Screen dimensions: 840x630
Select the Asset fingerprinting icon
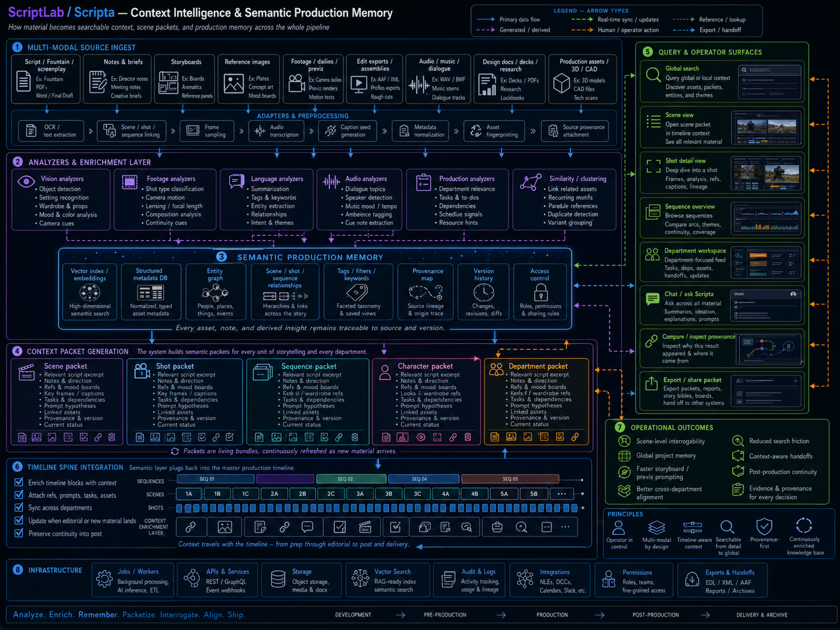click(x=476, y=131)
